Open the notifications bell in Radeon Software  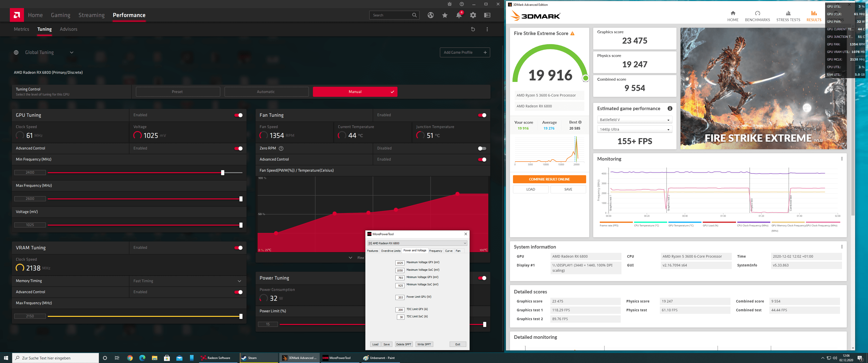tap(459, 15)
